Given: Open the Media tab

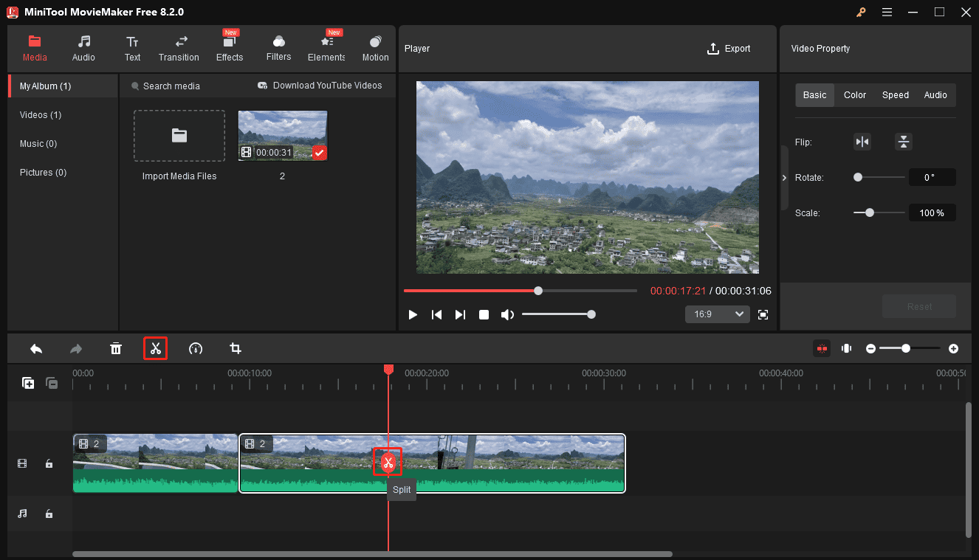Looking at the screenshot, I should point(35,48).
